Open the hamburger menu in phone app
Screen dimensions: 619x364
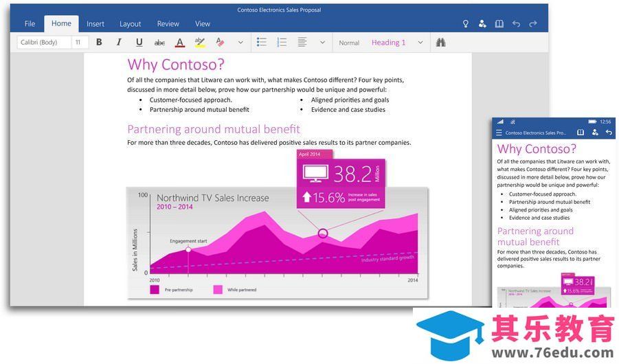pos(499,133)
